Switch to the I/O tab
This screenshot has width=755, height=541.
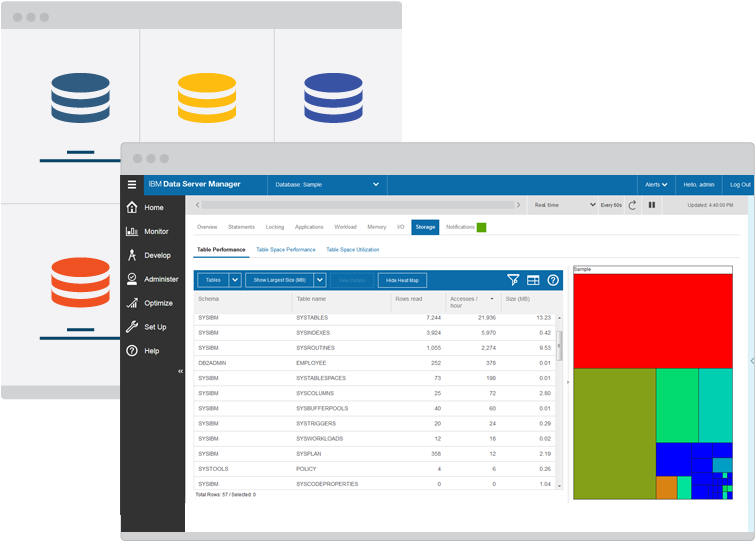pyautogui.click(x=401, y=227)
